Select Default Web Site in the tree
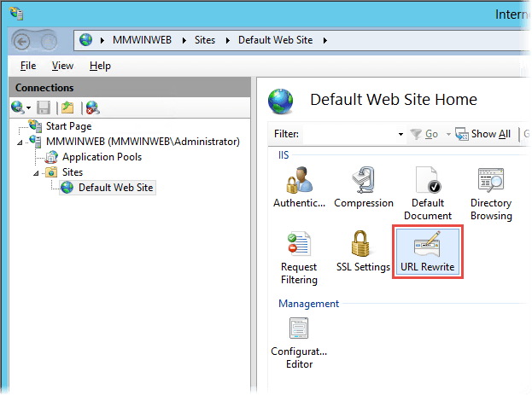 coord(115,188)
